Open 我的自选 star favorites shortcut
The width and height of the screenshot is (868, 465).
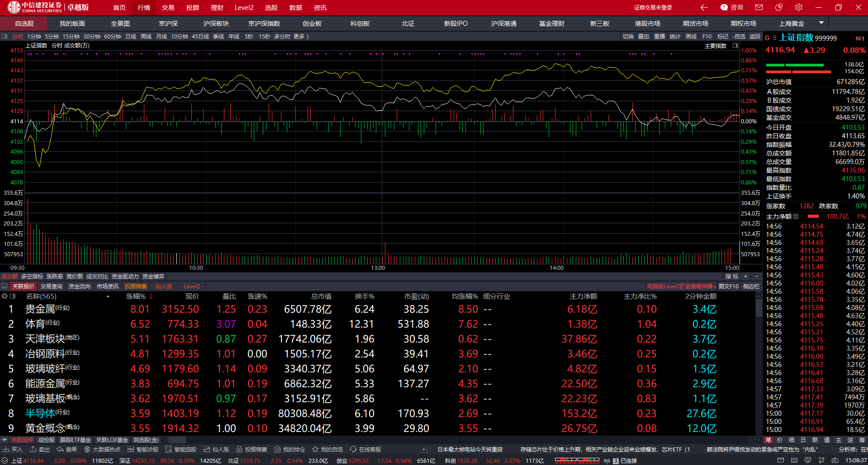tap(327, 449)
